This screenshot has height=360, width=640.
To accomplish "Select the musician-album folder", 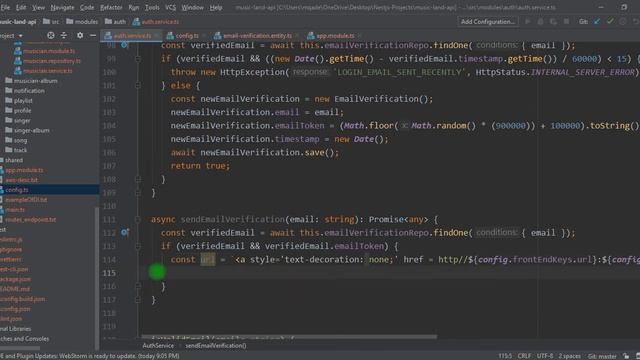I will point(31,81).
